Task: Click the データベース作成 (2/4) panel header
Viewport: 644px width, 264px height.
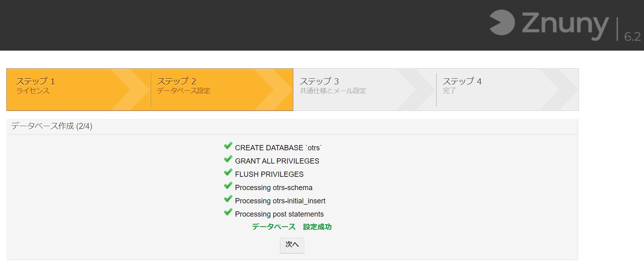Action: pyautogui.click(x=292, y=127)
